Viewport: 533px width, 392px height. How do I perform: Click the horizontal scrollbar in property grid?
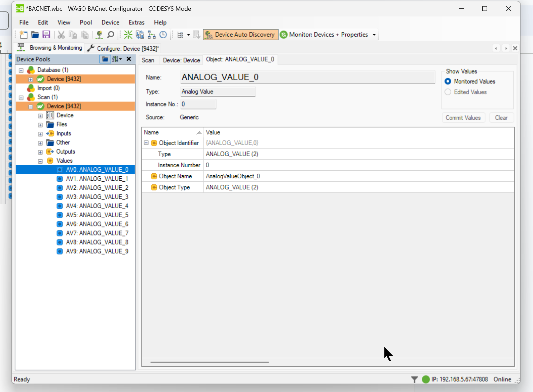(x=210, y=362)
